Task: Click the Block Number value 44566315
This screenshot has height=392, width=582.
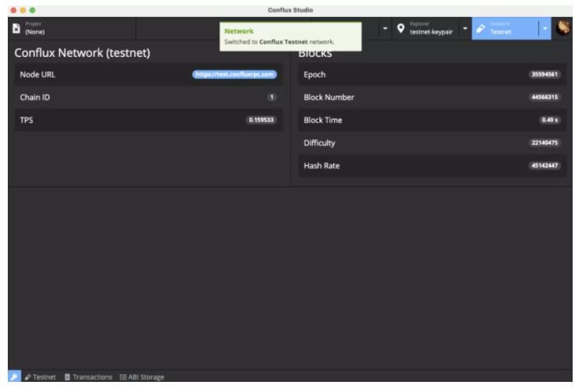Action: [544, 97]
